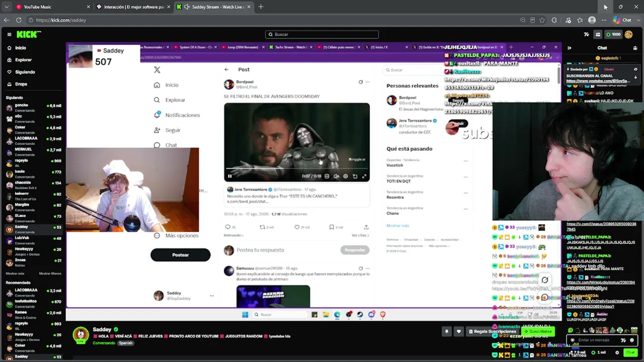This screenshot has height=362, width=644.
Task: Bookmark the Bordpool post
Action: coord(331,227)
